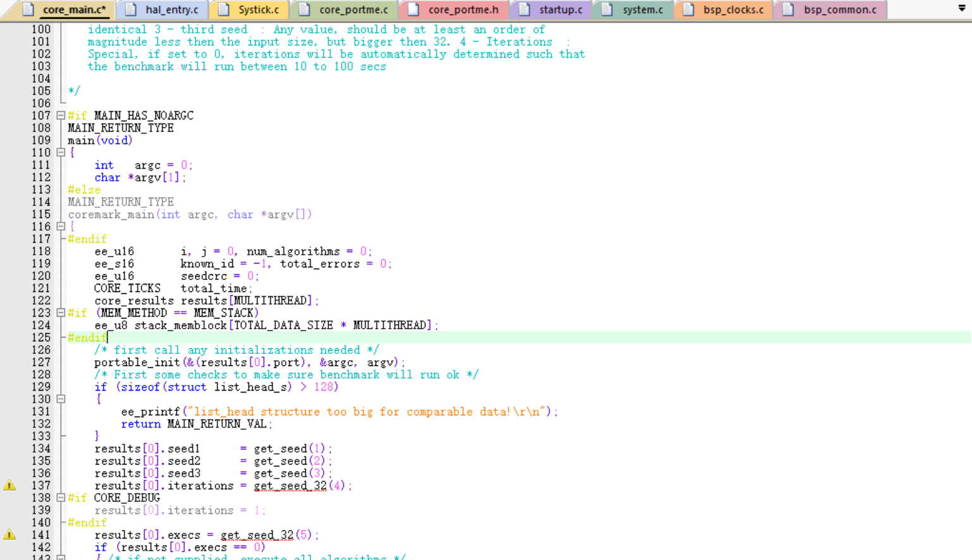Click the warning icon at line 141
Image resolution: width=972 pixels, height=560 pixels.
coord(9,535)
